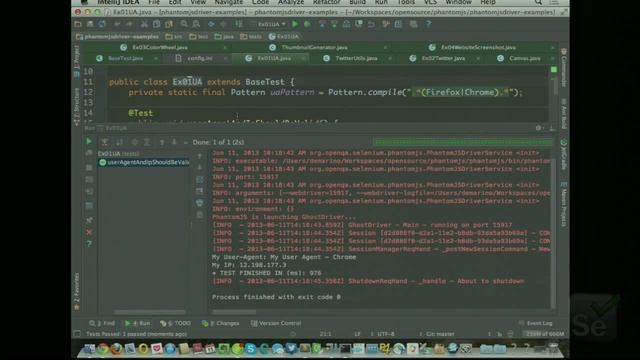Click the pin tab icon in Run panel
Viewport: 640px width, 360px height.
(89, 220)
